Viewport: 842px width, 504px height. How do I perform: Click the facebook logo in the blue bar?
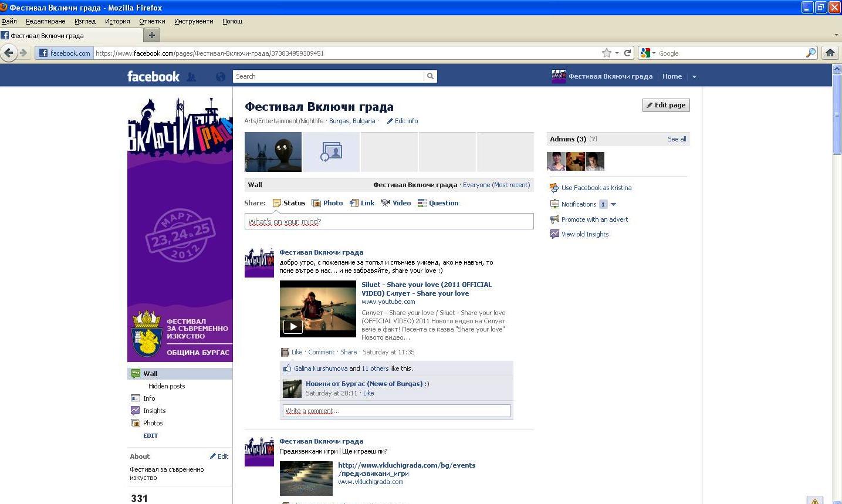point(153,76)
